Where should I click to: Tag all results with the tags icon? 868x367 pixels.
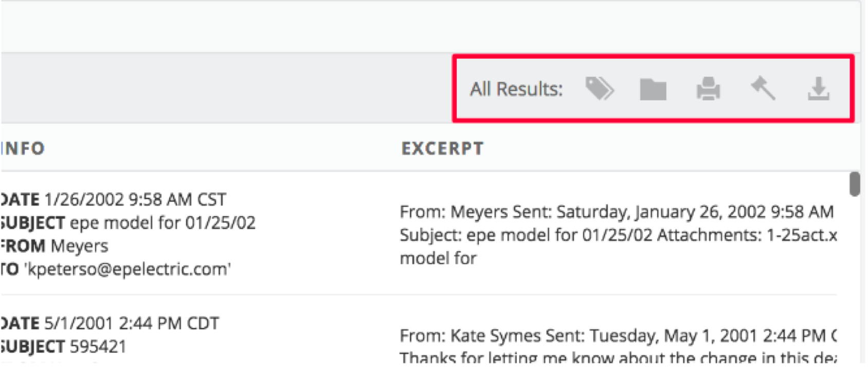tap(600, 89)
